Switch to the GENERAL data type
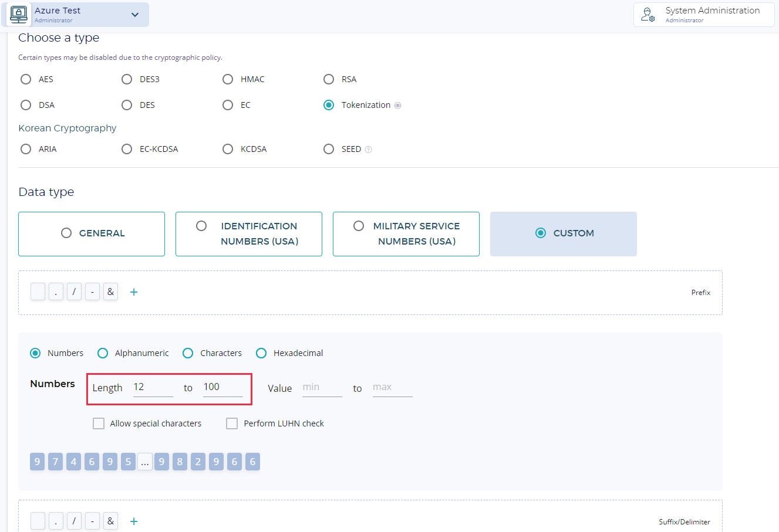 click(92, 233)
